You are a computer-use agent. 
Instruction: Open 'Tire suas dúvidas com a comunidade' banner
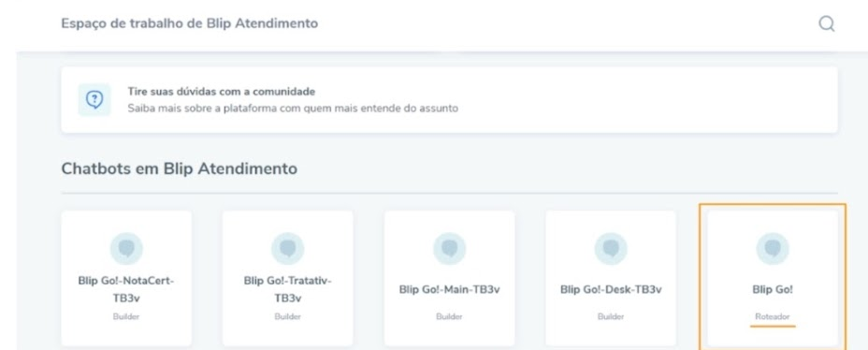click(450, 100)
